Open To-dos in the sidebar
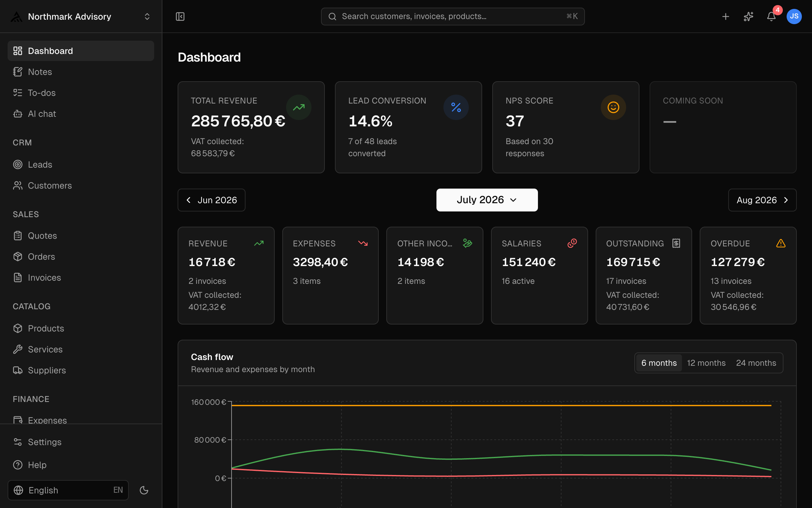 point(81,93)
